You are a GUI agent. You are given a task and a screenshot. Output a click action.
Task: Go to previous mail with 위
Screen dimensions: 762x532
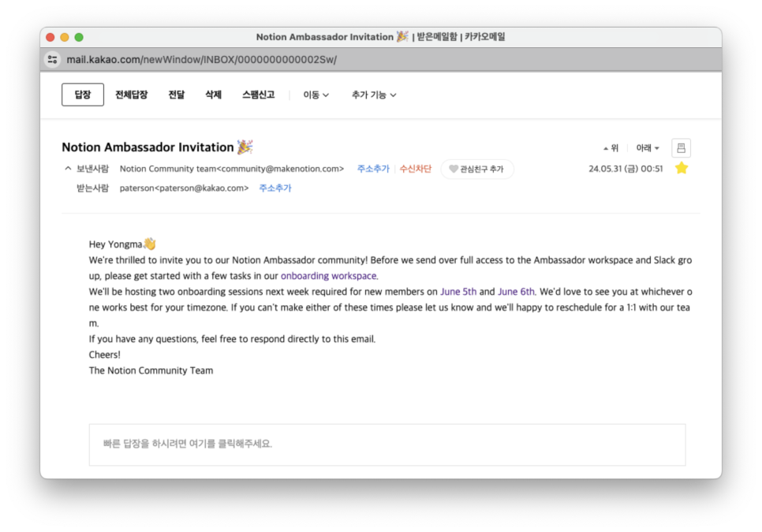coord(611,148)
